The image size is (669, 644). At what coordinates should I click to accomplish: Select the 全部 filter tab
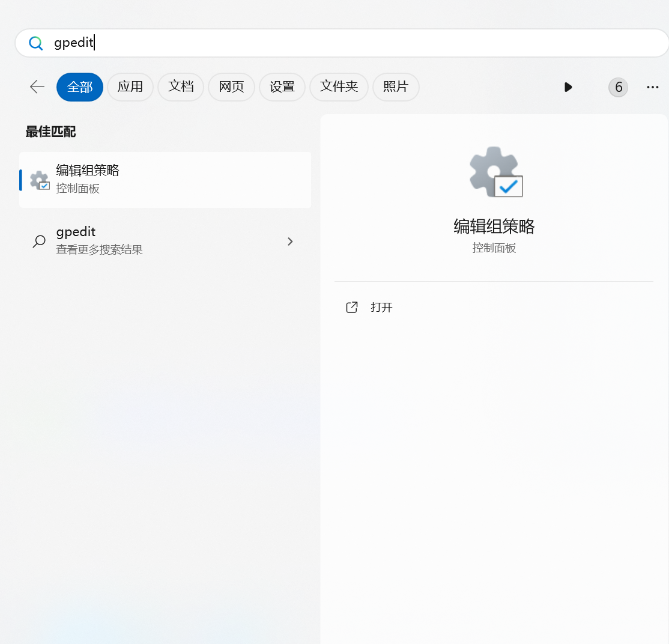click(x=80, y=87)
